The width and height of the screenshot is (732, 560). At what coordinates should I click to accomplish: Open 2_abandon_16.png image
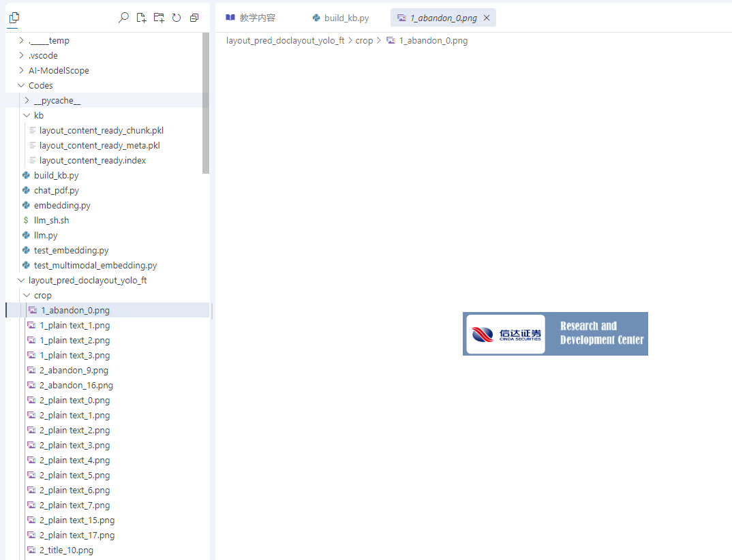(108, 386)
